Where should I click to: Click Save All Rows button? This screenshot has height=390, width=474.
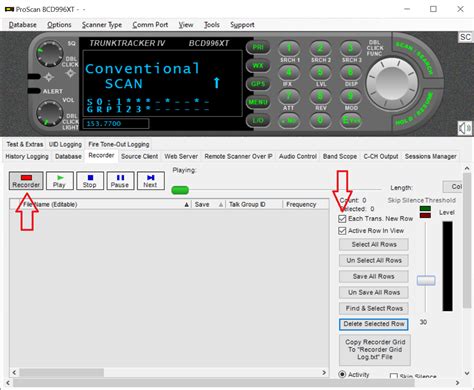pos(374,276)
